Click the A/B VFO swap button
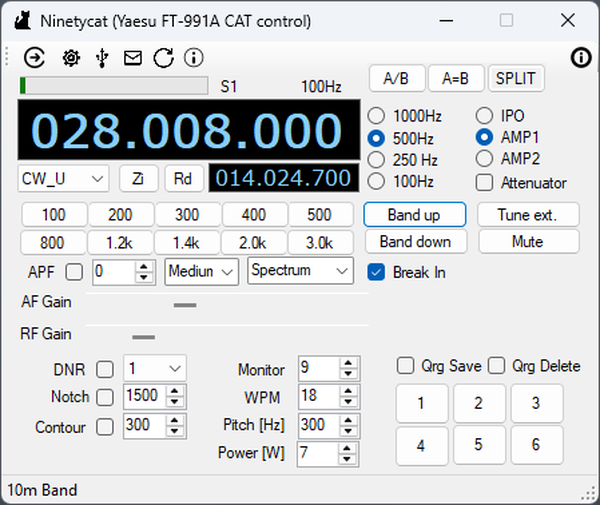The height and width of the screenshot is (505, 600). point(397,78)
